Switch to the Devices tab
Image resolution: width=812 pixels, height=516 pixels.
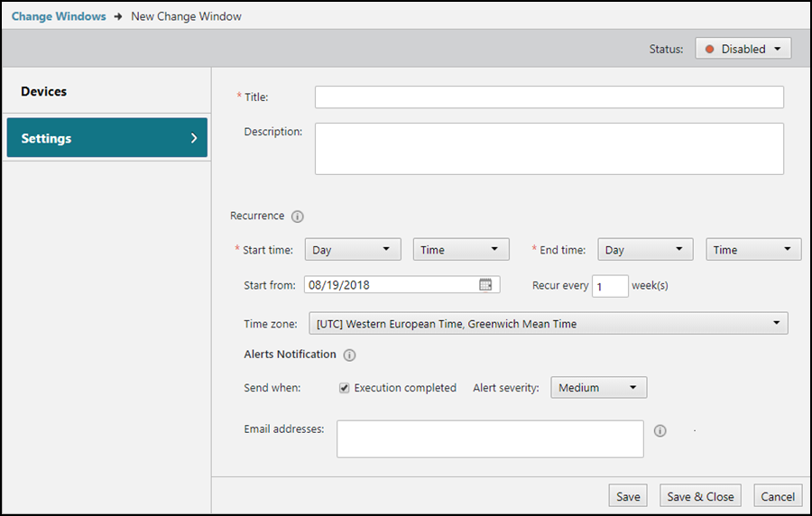[x=44, y=92]
